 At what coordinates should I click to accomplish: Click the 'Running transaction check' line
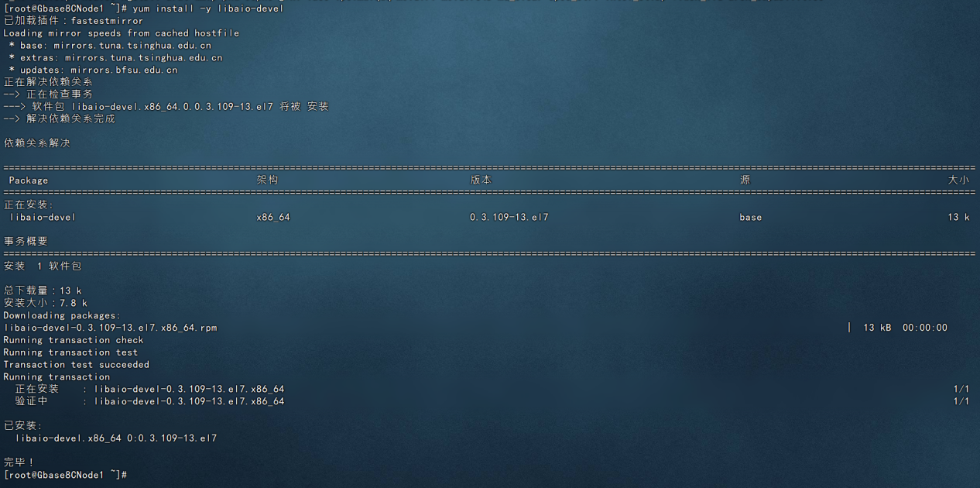(x=74, y=340)
